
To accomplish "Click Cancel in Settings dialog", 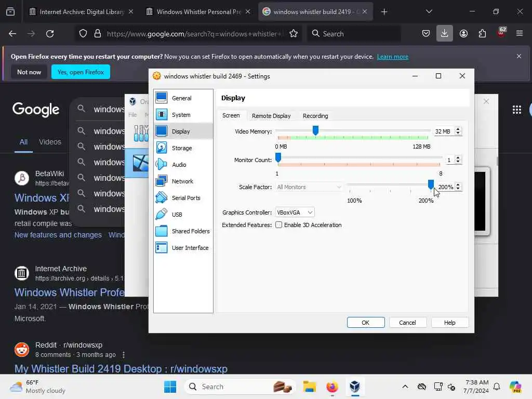I will pyautogui.click(x=407, y=322).
